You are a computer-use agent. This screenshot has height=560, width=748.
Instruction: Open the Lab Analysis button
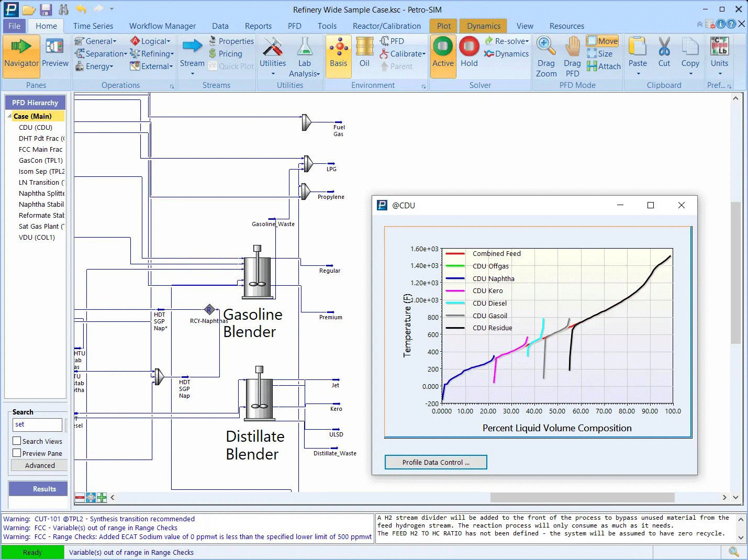coord(305,57)
